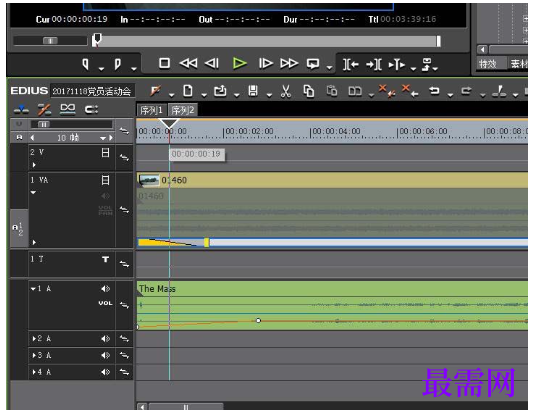Redo the last action
Screen dimensions: 534x414
[x=466, y=91]
